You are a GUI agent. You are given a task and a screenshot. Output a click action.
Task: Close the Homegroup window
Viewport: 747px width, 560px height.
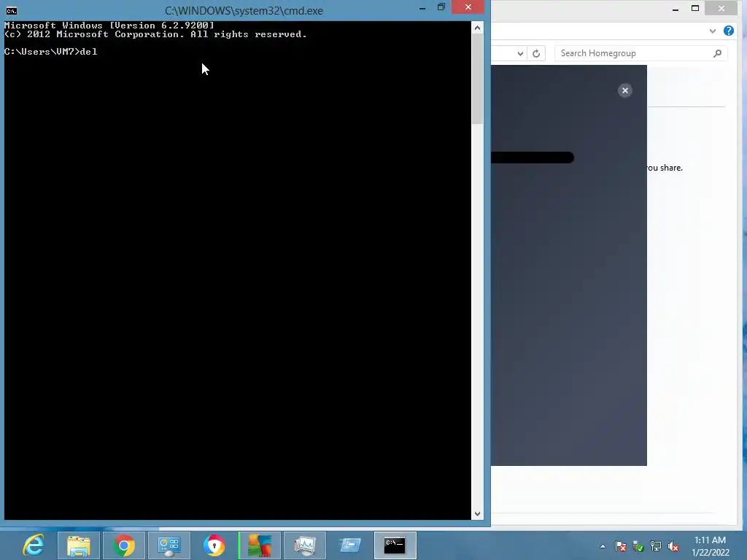pyautogui.click(x=721, y=8)
